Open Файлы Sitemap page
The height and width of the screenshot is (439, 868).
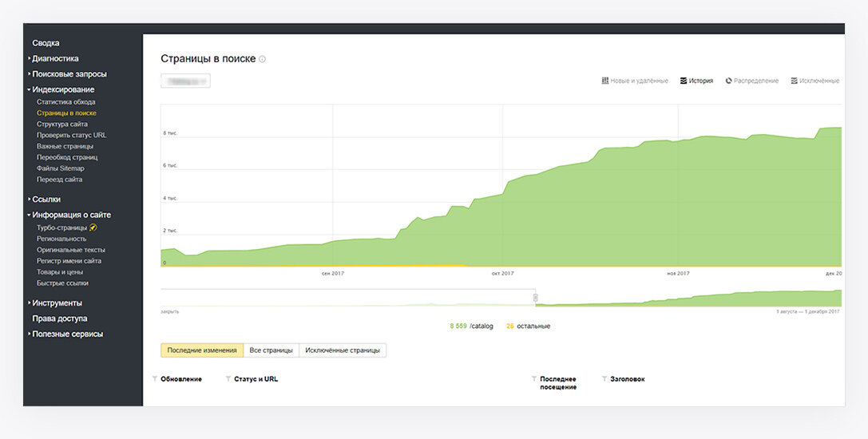[x=61, y=168]
